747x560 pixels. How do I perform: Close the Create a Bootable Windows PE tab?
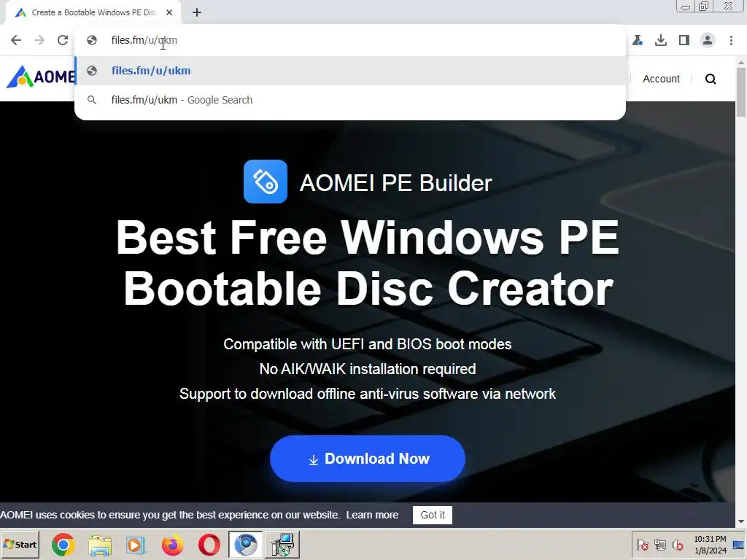169,12
